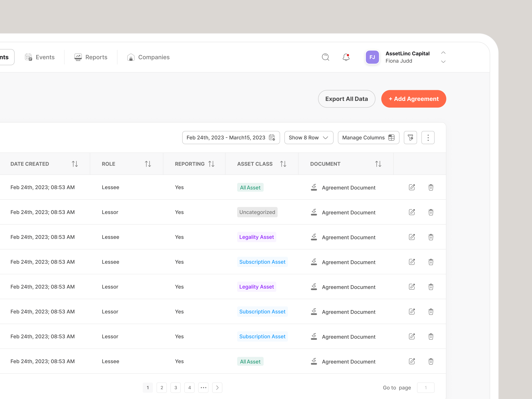The height and width of the screenshot is (399, 532).
Task: Delete the Uncategorized row
Action: 431,212
